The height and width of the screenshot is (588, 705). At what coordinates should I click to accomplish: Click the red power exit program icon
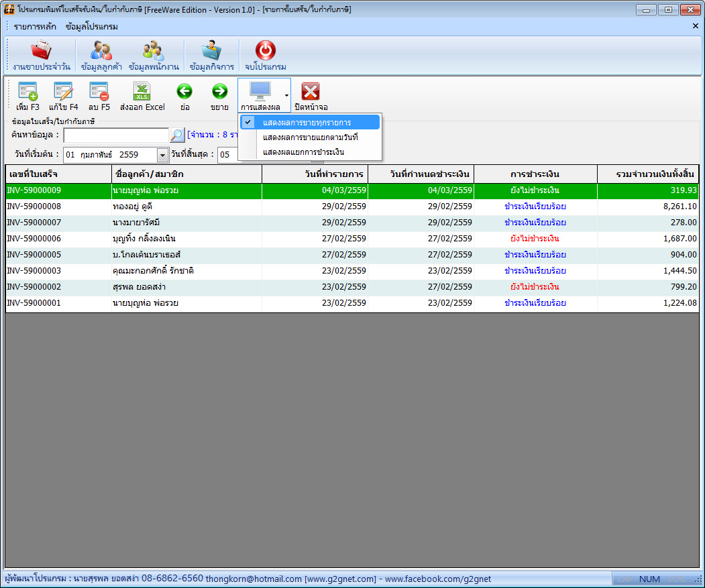[x=265, y=50]
